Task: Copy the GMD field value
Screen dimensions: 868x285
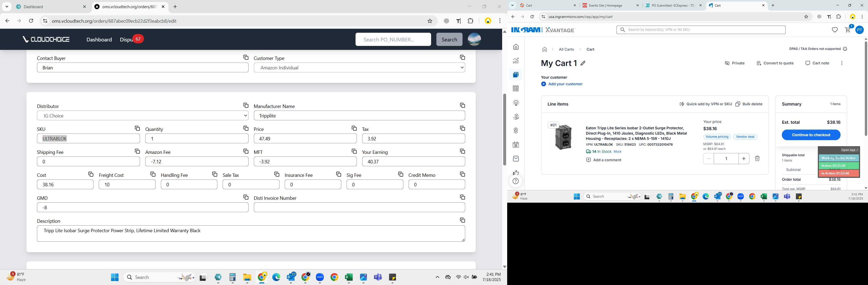Action: (246, 197)
